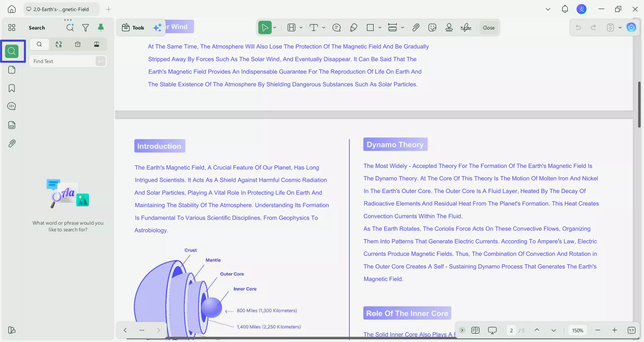Open a new tab with plus button
The height and width of the screenshot is (342, 644).
point(108,9)
